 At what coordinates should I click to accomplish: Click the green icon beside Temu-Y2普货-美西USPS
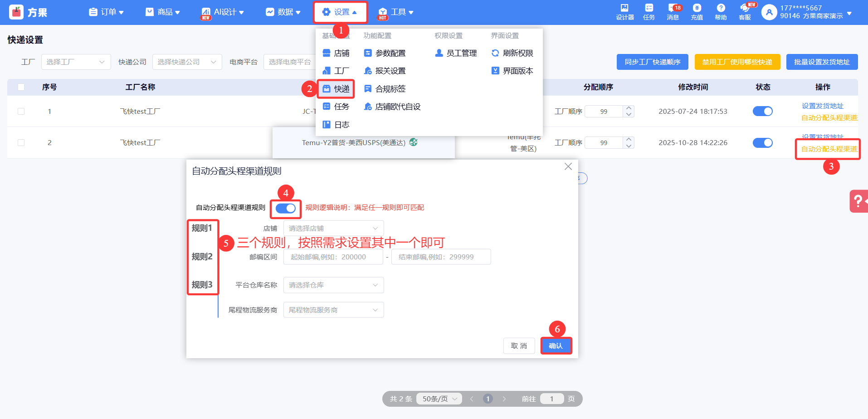(x=413, y=142)
